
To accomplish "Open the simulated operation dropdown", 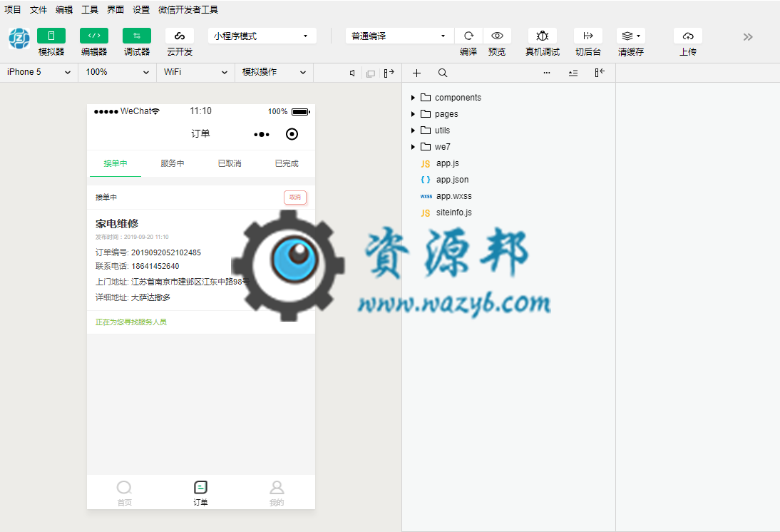I will tap(274, 72).
